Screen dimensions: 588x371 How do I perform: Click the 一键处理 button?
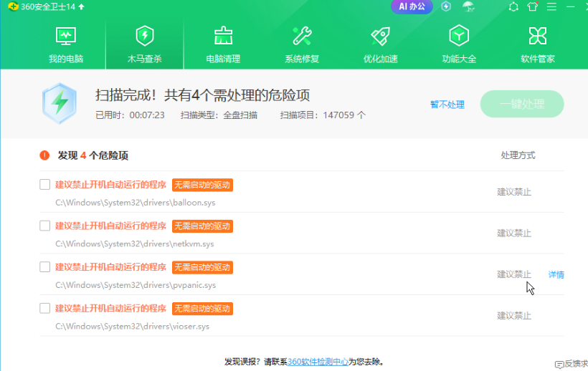pos(522,104)
